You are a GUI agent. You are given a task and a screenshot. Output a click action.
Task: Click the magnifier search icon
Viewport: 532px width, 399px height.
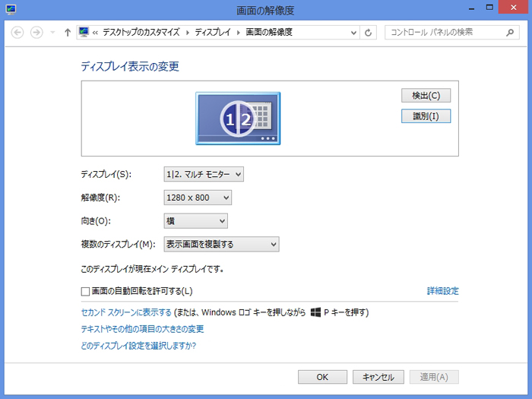point(510,33)
